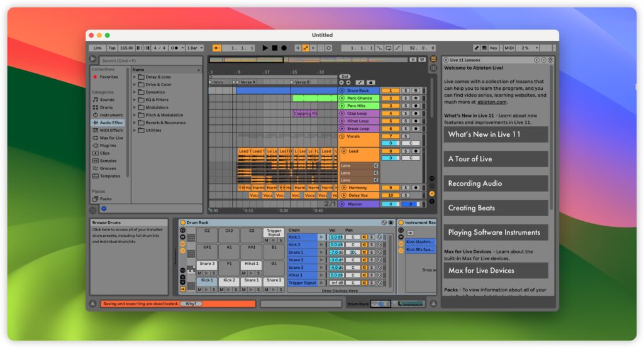Open the CPU load 2% dropdown

(528, 48)
